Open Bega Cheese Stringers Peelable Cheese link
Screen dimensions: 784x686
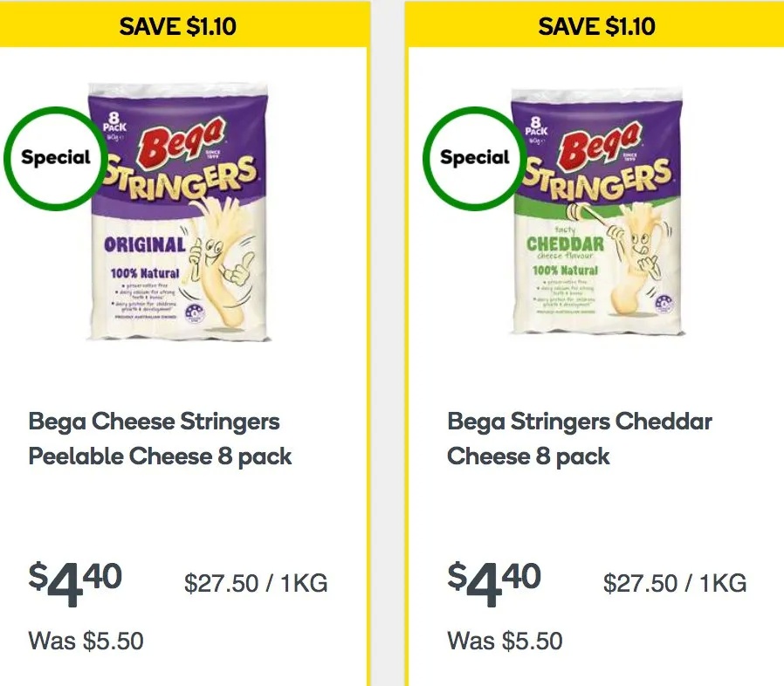click(160, 438)
